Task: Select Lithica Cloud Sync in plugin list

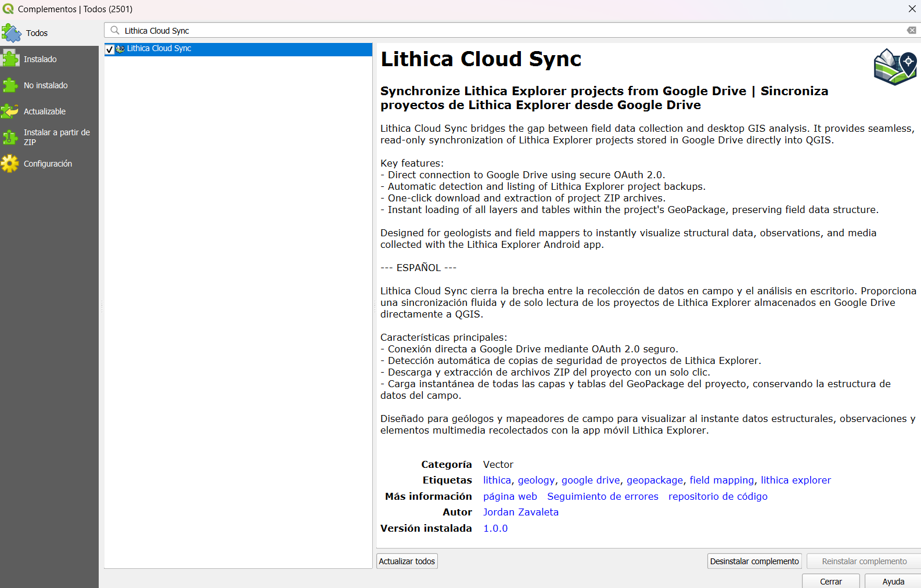Action: (x=238, y=49)
